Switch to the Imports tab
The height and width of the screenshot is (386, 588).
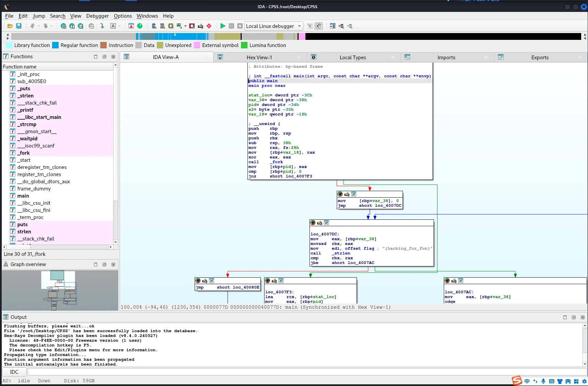446,57
